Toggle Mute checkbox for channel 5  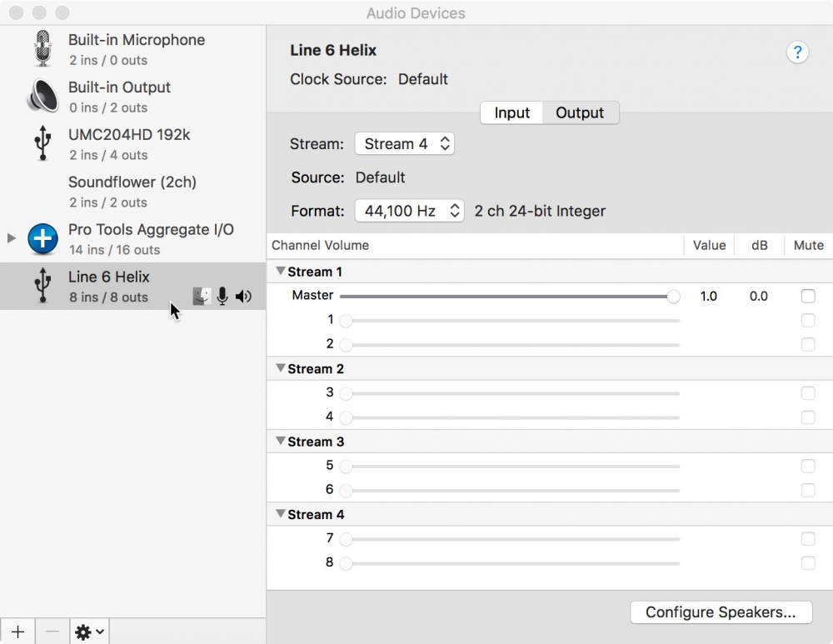click(807, 466)
